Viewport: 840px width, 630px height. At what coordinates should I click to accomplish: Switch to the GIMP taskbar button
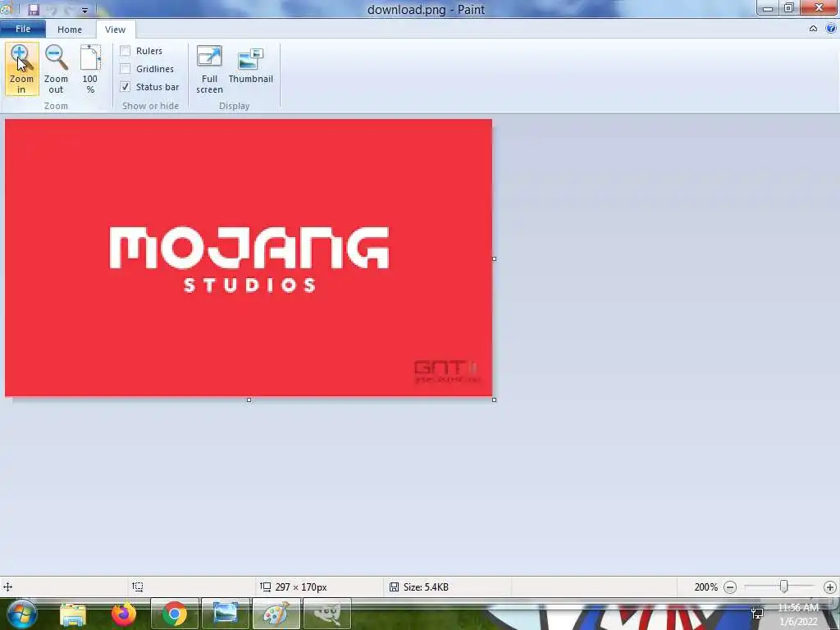pyautogui.click(x=326, y=614)
